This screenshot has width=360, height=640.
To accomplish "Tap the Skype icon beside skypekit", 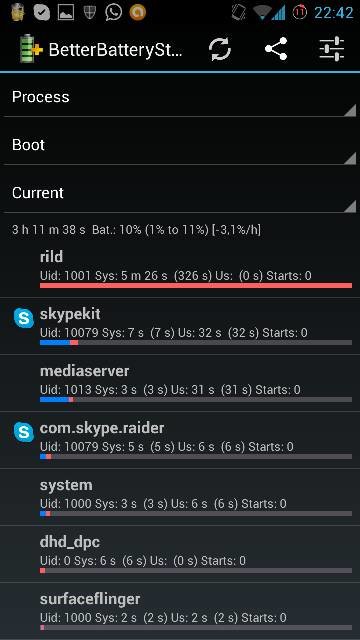I will click(24, 318).
